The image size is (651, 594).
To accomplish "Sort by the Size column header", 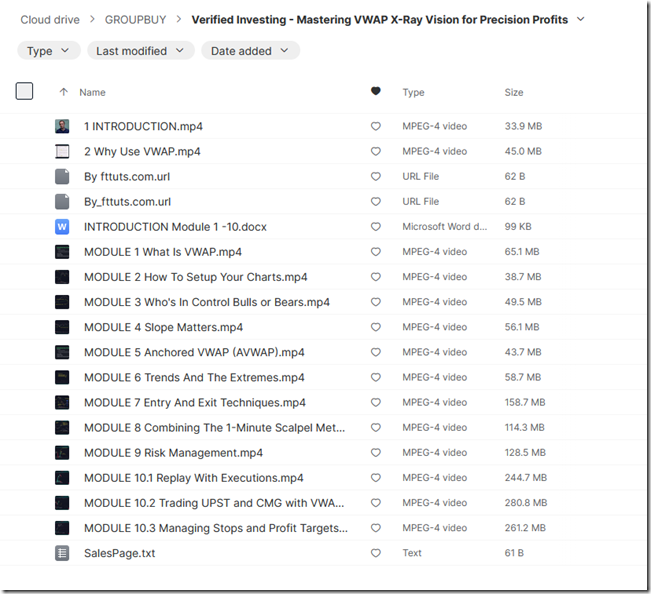I will [x=514, y=92].
